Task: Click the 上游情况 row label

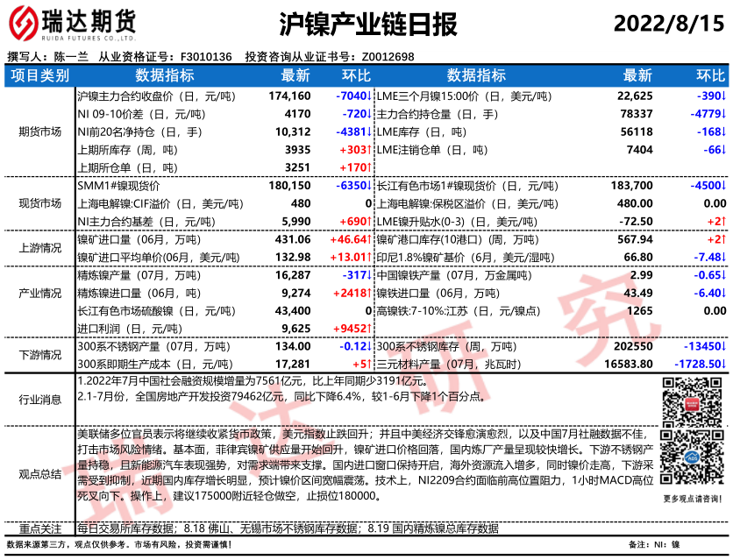Action: click(39, 249)
